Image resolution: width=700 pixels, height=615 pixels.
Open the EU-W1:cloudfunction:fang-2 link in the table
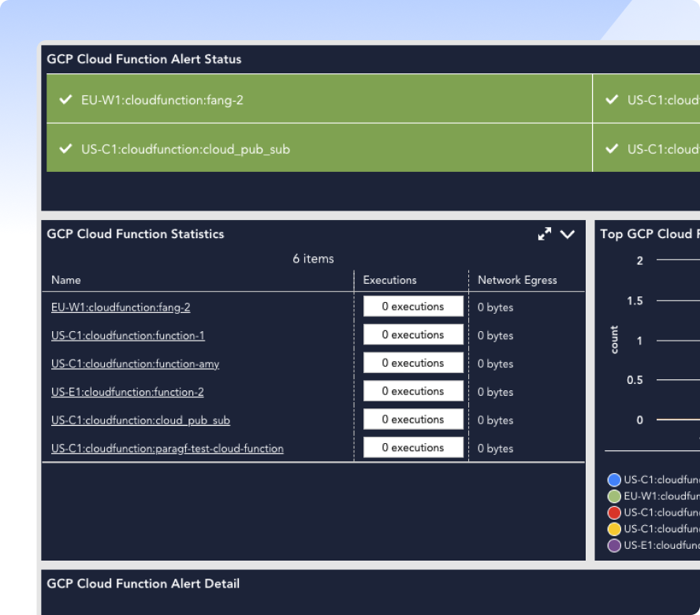point(121,307)
